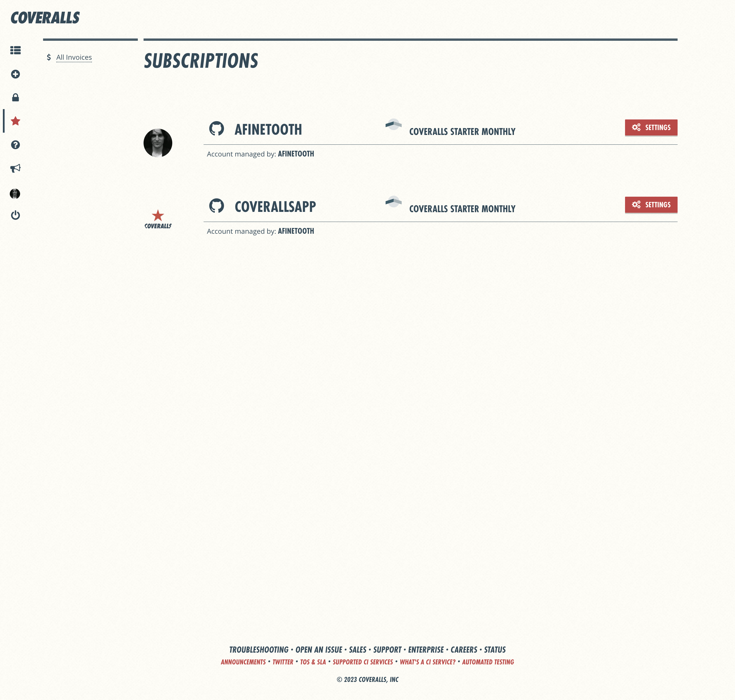Click the Coveralls star/logo icon in sidebar
Viewport: 735px width, 700px height.
point(15,121)
